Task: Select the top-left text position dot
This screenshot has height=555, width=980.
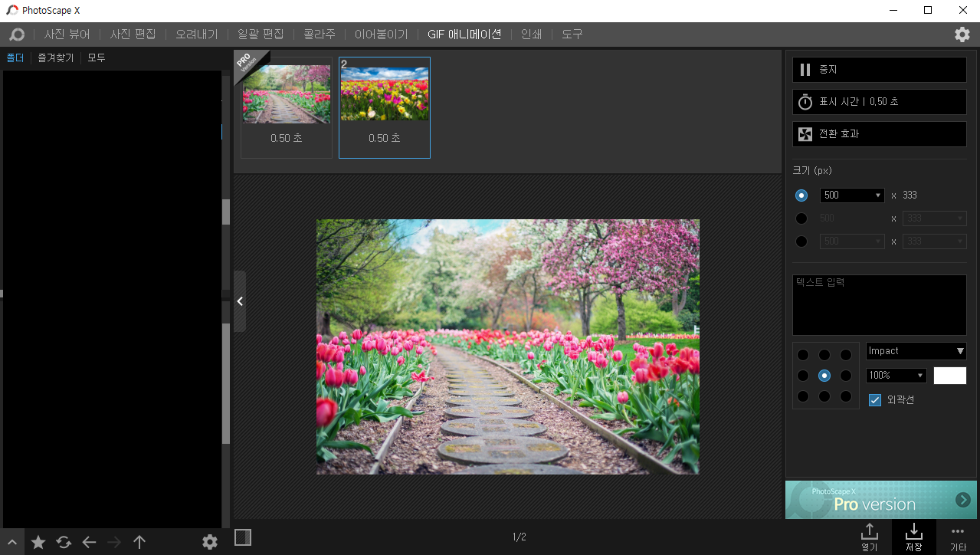Action: 804,354
